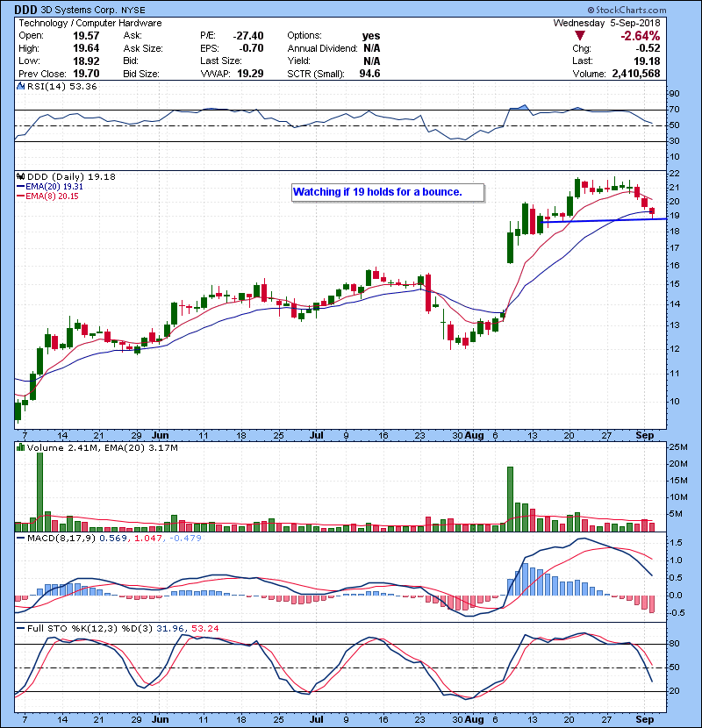This screenshot has width=702, height=728.
Task: Click the 90 level on the RSI axis
Action: click(x=674, y=94)
